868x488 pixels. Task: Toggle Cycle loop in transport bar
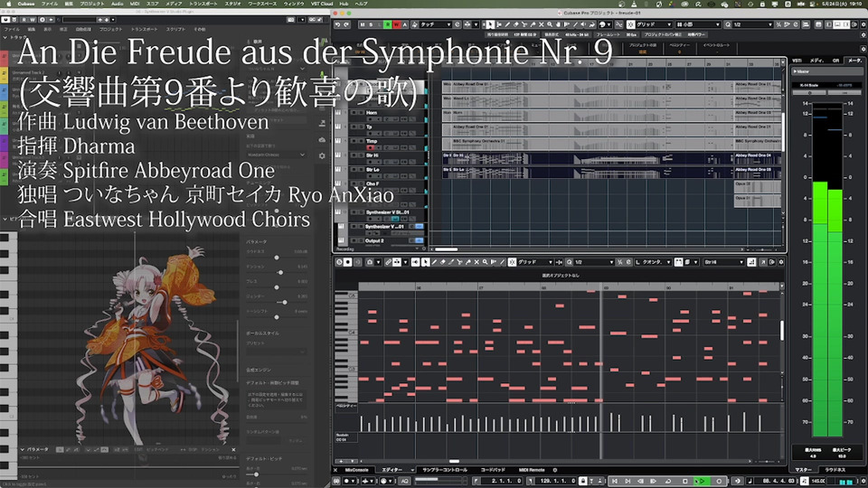[x=668, y=482]
